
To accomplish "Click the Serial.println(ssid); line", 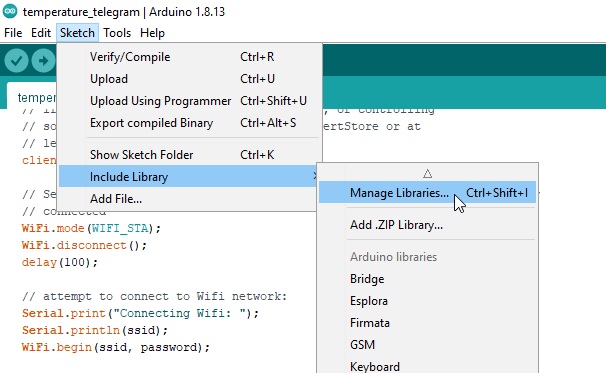I will (95, 330).
